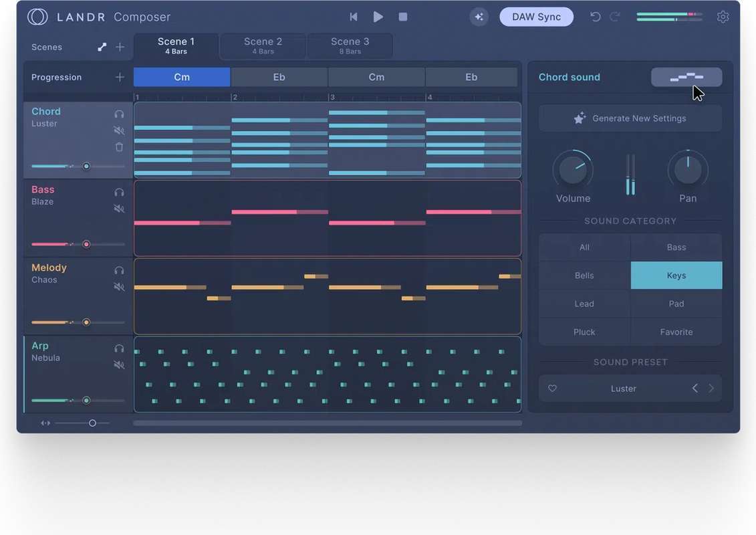Image resolution: width=756 pixels, height=535 pixels.
Task: Click the Stop playback button
Action: tap(403, 17)
